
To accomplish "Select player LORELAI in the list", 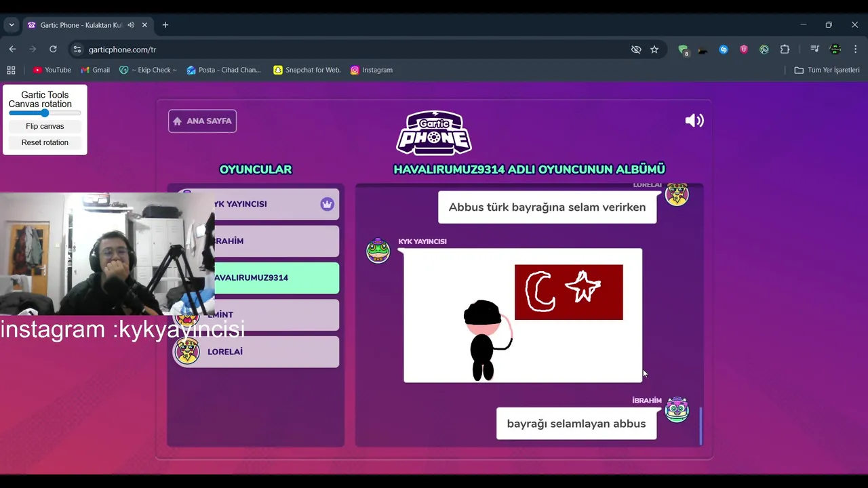I will coord(256,352).
